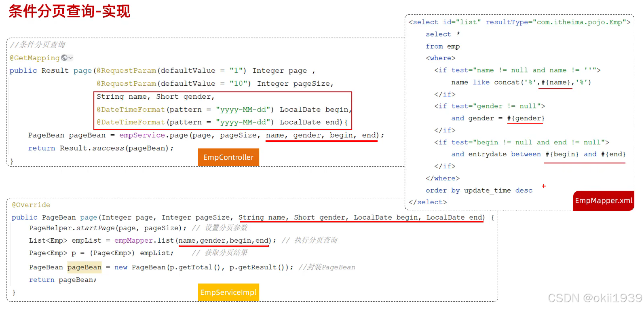This screenshot has width=644, height=309.
Task: Click the @GetMapping annotation
Action: [x=35, y=58]
